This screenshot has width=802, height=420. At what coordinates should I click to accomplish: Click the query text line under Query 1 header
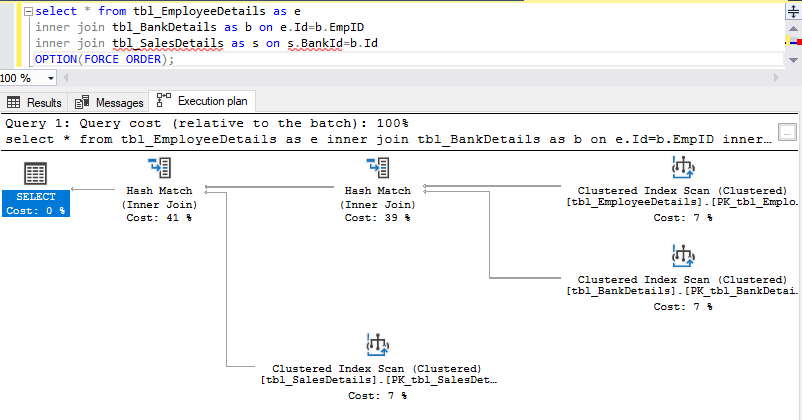pos(388,139)
